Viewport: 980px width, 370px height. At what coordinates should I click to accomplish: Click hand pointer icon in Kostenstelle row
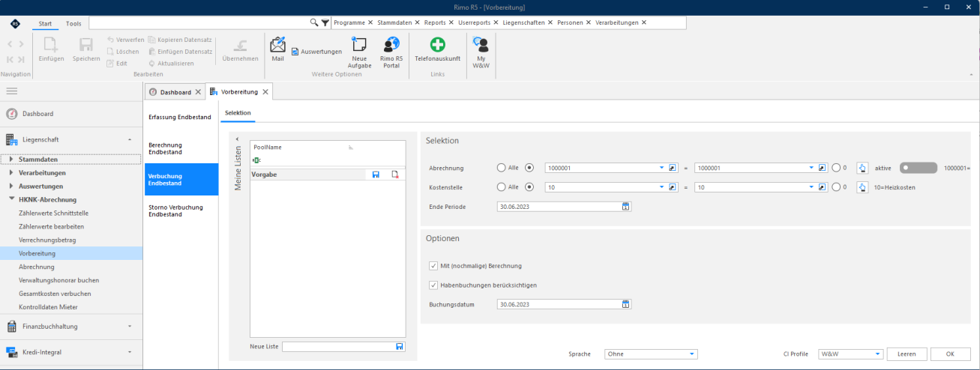click(862, 187)
